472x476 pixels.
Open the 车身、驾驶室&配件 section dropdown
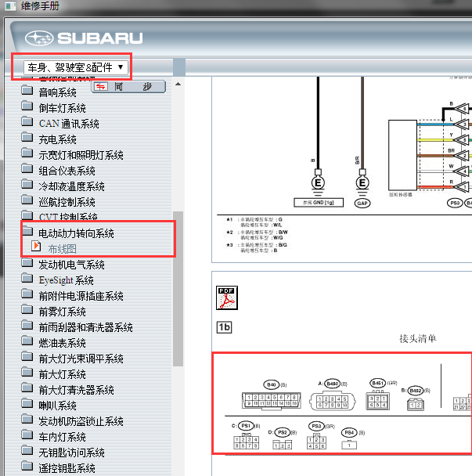click(76, 67)
